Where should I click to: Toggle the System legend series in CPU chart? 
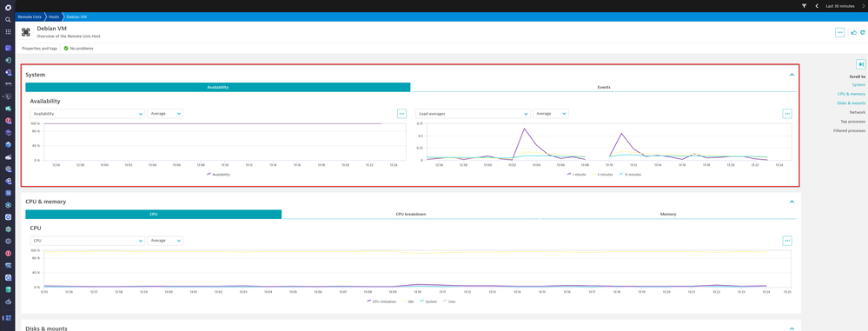[427, 301]
